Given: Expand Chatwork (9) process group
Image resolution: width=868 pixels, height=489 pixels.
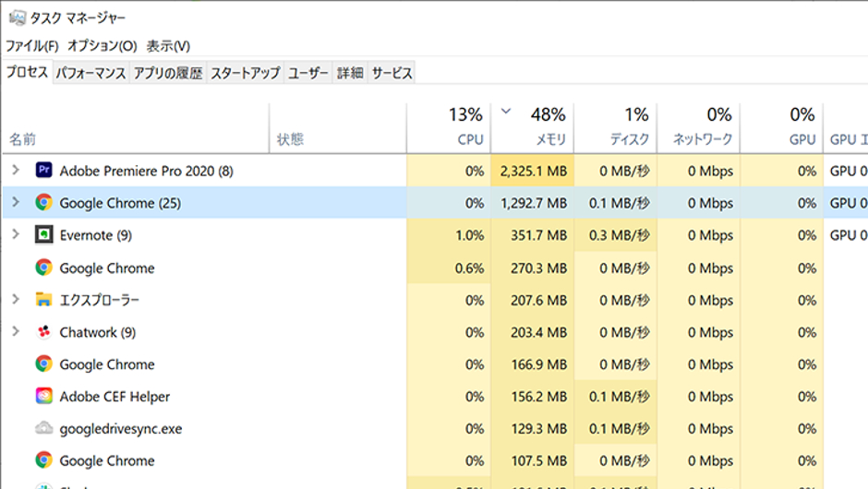Looking at the screenshot, I should coord(16,331).
